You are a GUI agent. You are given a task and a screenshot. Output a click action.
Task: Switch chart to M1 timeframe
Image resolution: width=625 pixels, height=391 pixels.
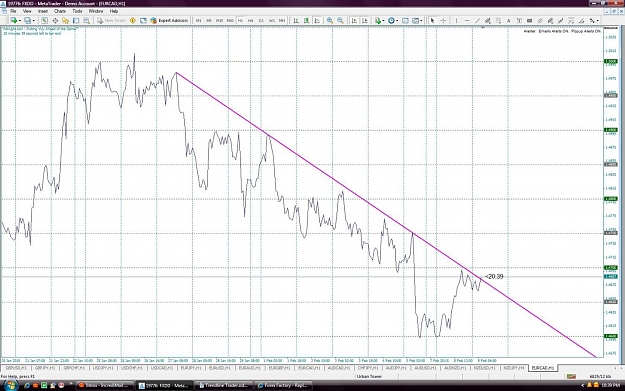tap(199, 20)
